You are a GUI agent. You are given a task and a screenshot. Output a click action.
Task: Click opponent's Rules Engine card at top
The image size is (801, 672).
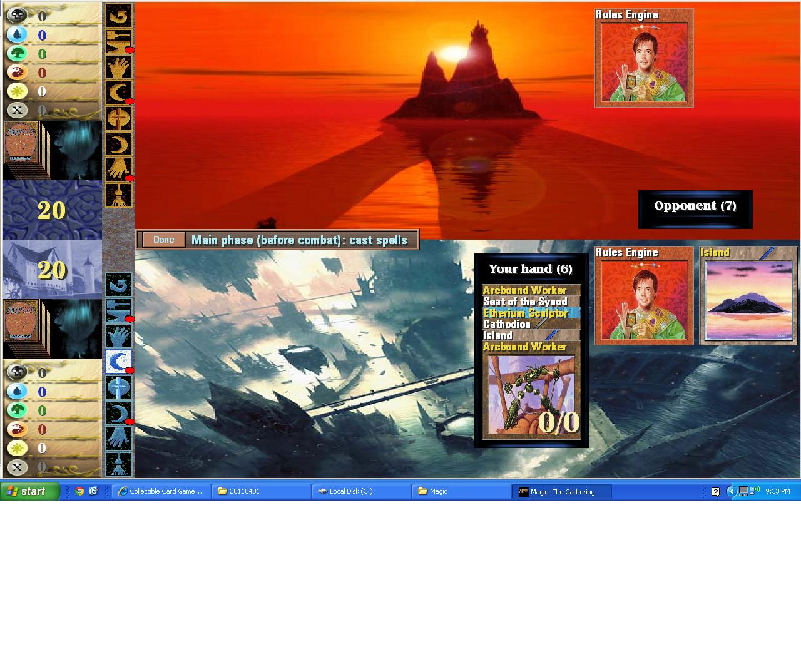tap(644, 58)
